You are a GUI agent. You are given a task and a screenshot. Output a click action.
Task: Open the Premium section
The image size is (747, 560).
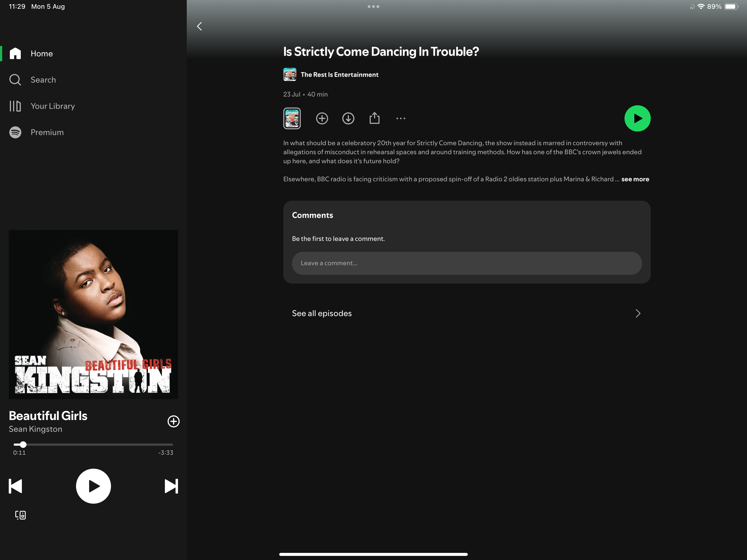pos(93,132)
